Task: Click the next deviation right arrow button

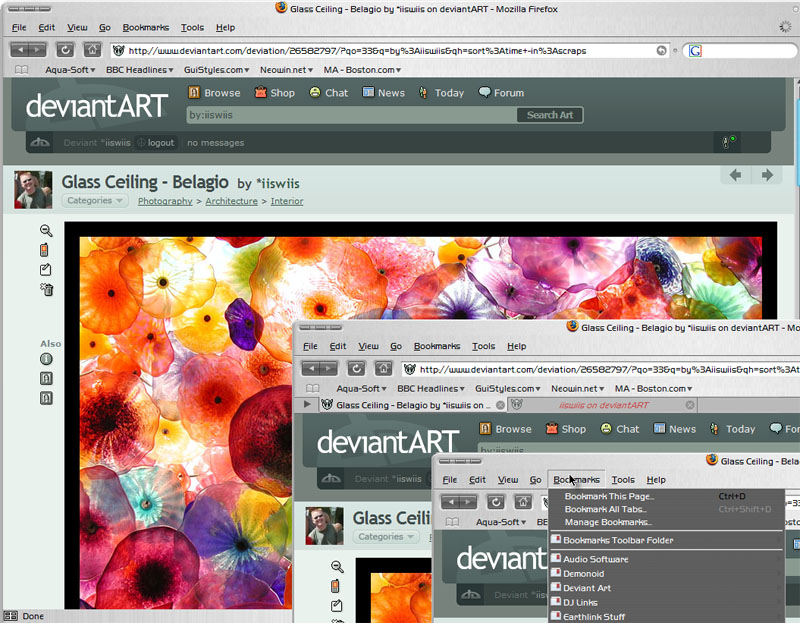Action: click(767, 175)
